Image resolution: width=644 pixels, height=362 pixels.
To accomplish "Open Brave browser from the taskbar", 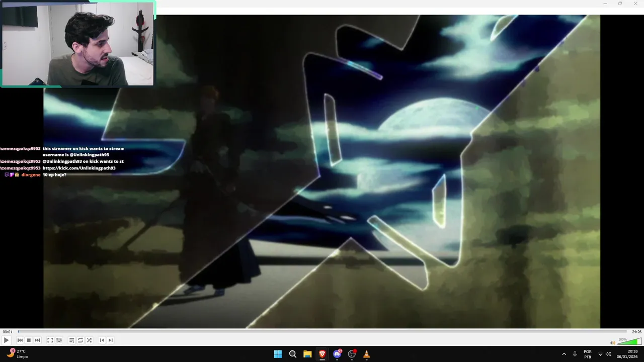I will pos(322,354).
